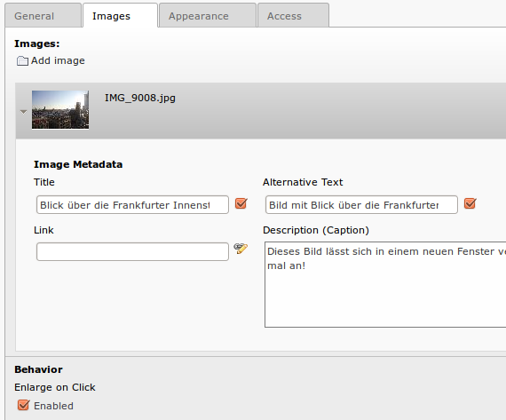Click the Image Metadata heading
This screenshot has width=506, height=420.
[78, 164]
